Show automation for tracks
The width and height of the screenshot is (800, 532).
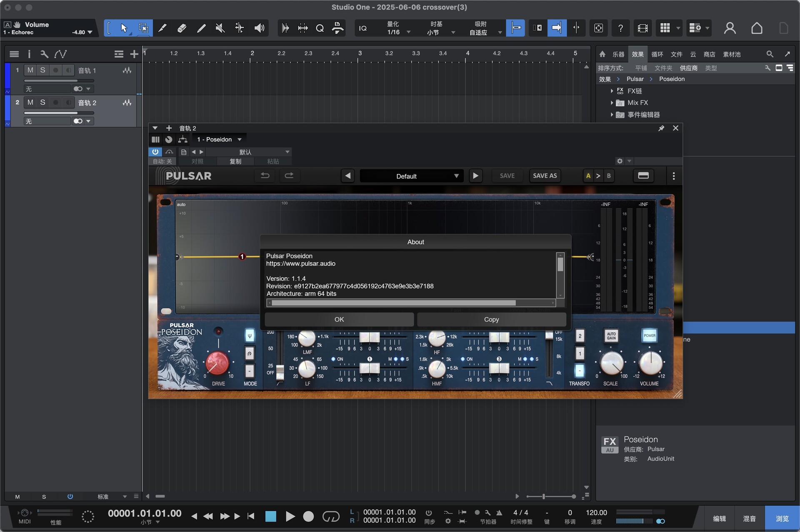(x=60, y=54)
